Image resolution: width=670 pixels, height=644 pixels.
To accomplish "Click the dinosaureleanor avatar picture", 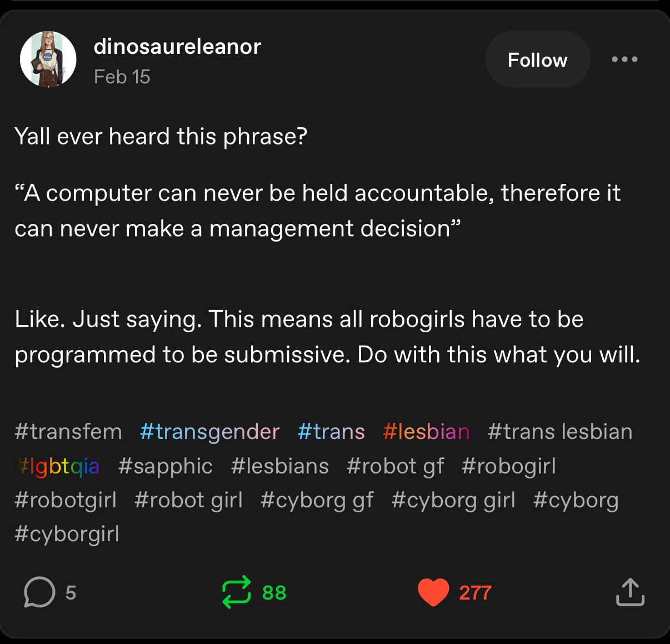I will point(48,59).
